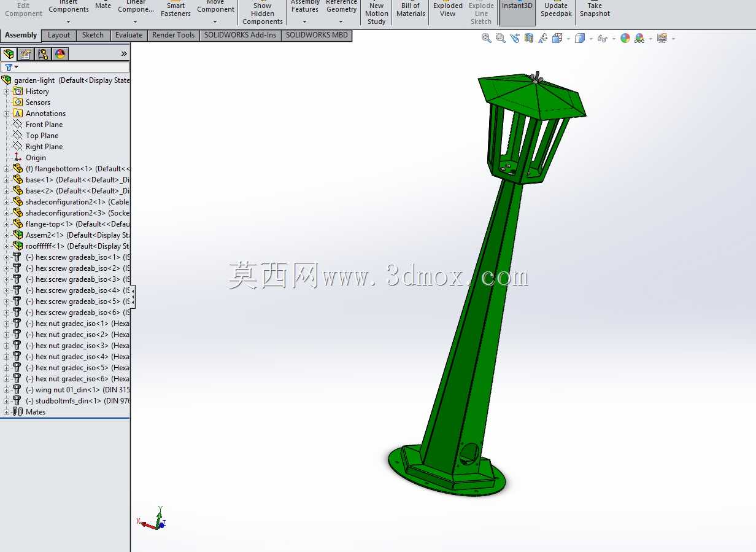Open the FeatureManager design tree tab
Image resolution: width=756 pixels, height=552 pixels.
pyautogui.click(x=9, y=54)
